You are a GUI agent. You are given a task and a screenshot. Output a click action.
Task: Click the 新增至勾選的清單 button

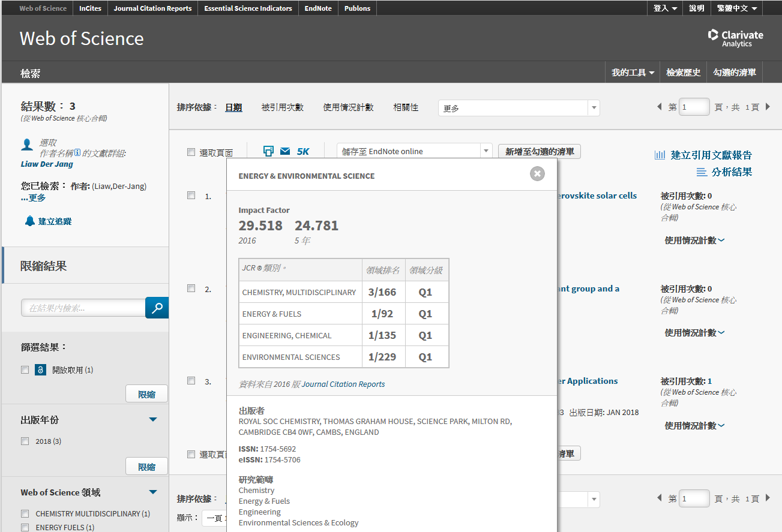[x=540, y=152]
